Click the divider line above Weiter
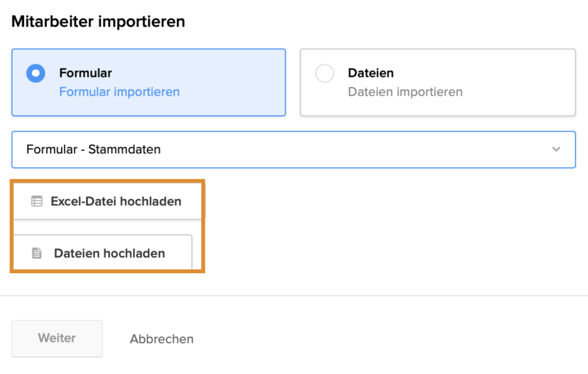This screenshot has width=588, height=374. click(293, 295)
